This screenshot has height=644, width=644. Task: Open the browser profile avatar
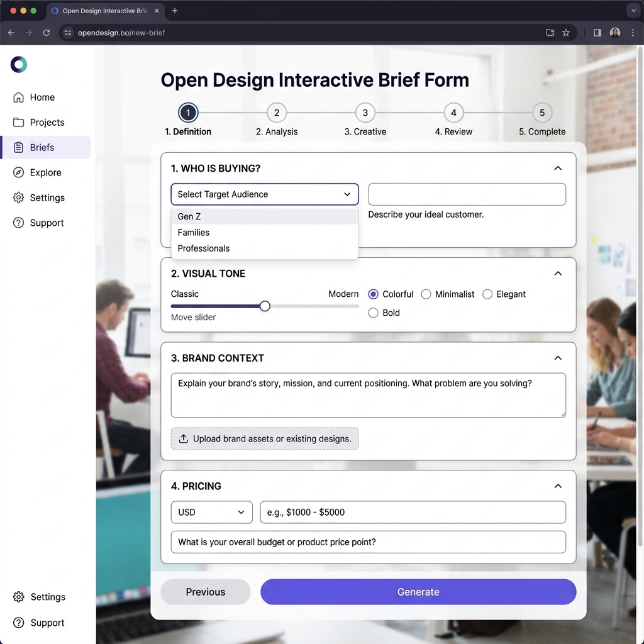point(615,33)
